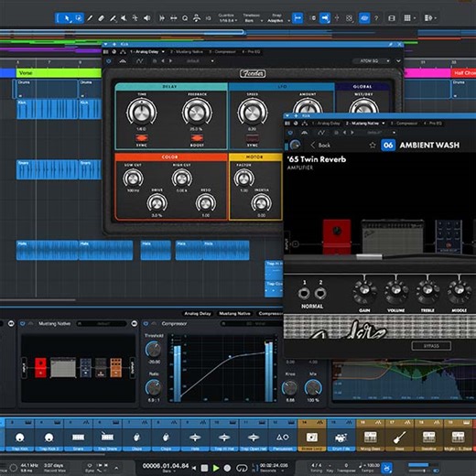Expand the chevron beside ATOM SQ
Screen dimensions: 476x476
coord(398,61)
